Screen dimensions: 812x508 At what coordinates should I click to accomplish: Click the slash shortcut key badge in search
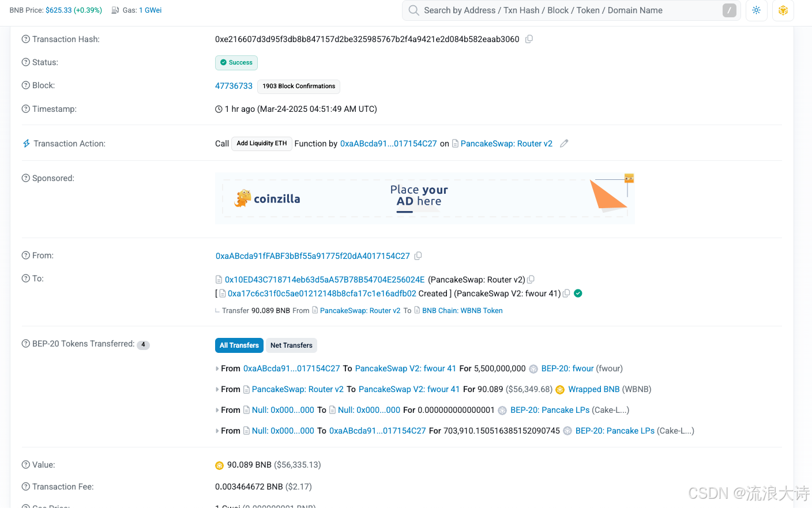coord(730,10)
